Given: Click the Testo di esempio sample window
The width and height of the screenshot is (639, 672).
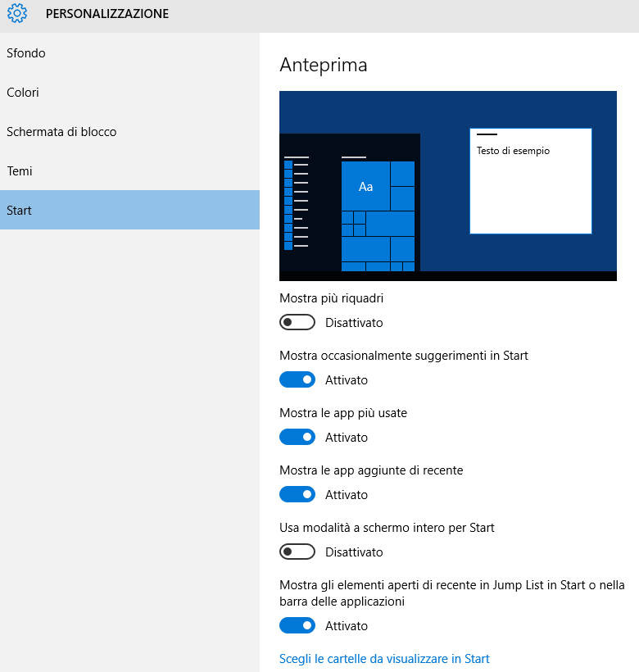Looking at the screenshot, I should point(531,181).
